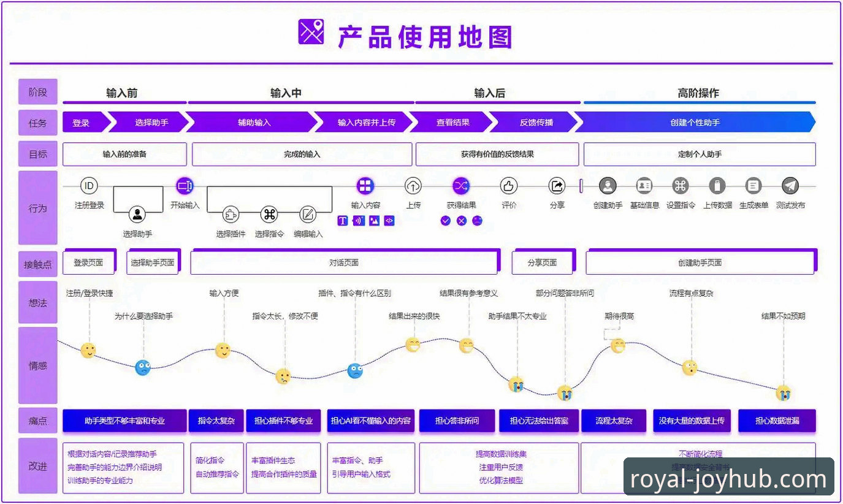Click the purple grid icon above 输入内容
The width and height of the screenshot is (843, 504).
pyautogui.click(x=365, y=186)
